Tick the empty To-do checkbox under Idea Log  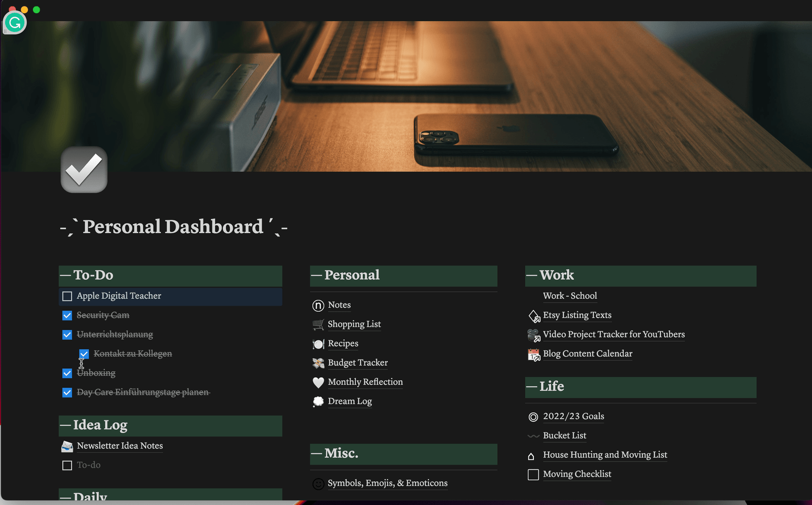[67, 465]
